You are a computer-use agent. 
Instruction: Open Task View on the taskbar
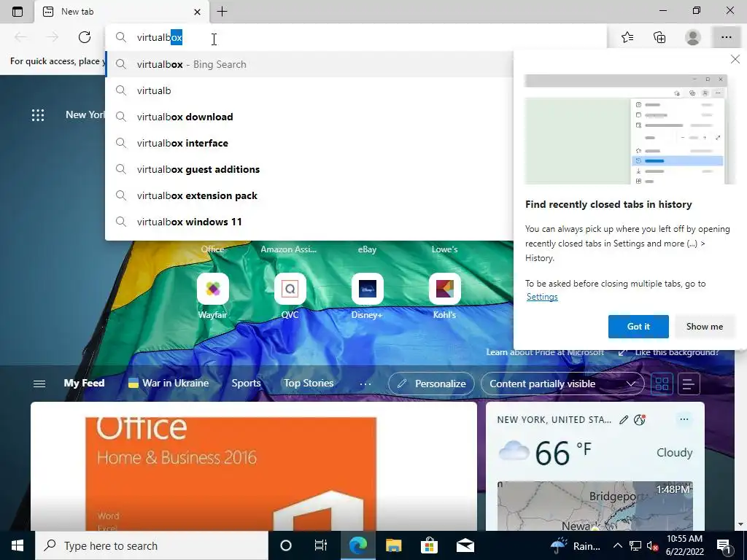pyautogui.click(x=321, y=545)
